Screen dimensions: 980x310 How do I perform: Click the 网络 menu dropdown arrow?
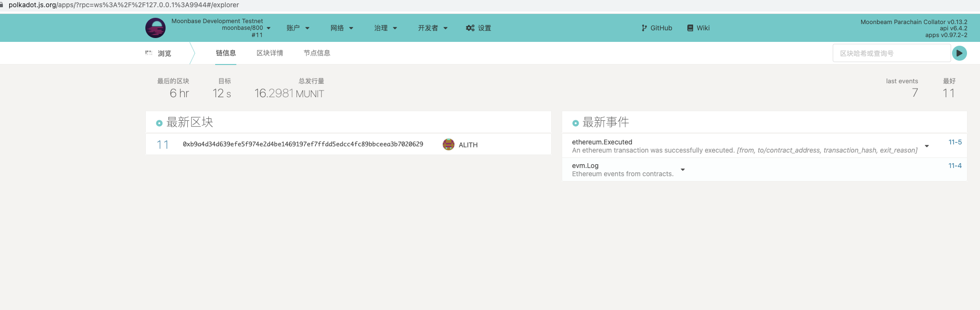(351, 28)
